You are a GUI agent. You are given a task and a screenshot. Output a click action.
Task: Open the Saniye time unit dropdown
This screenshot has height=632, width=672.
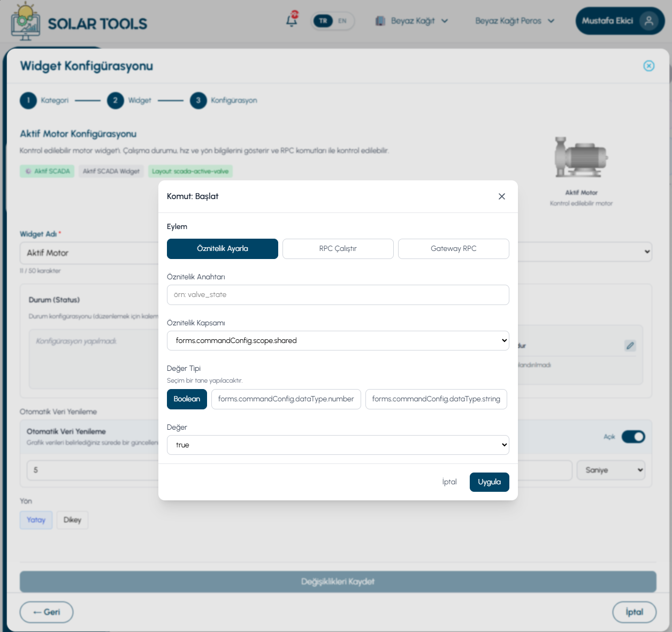pos(611,470)
